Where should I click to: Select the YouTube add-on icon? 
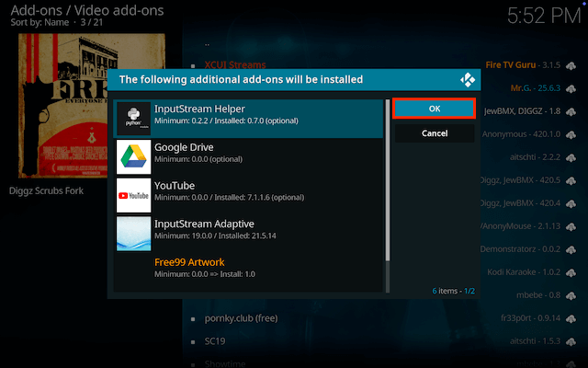pos(133,195)
